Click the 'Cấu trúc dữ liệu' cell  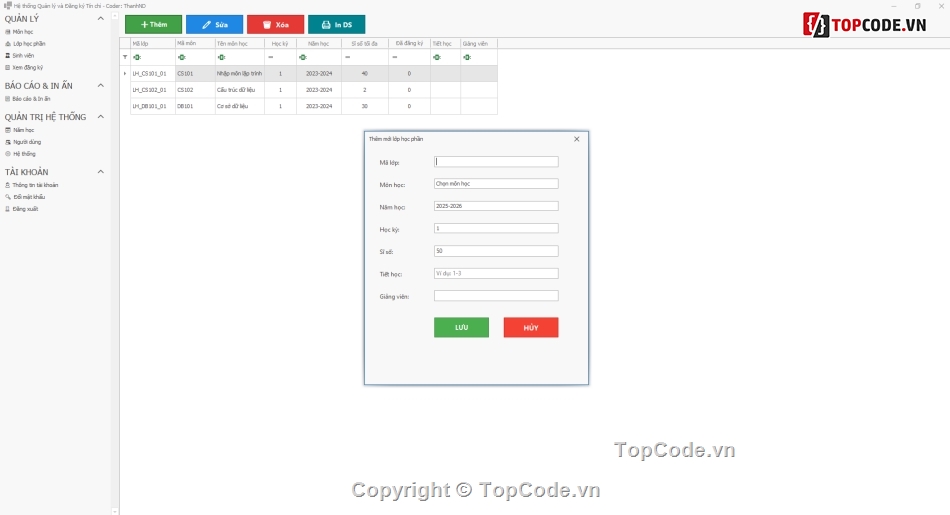click(240, 90)
